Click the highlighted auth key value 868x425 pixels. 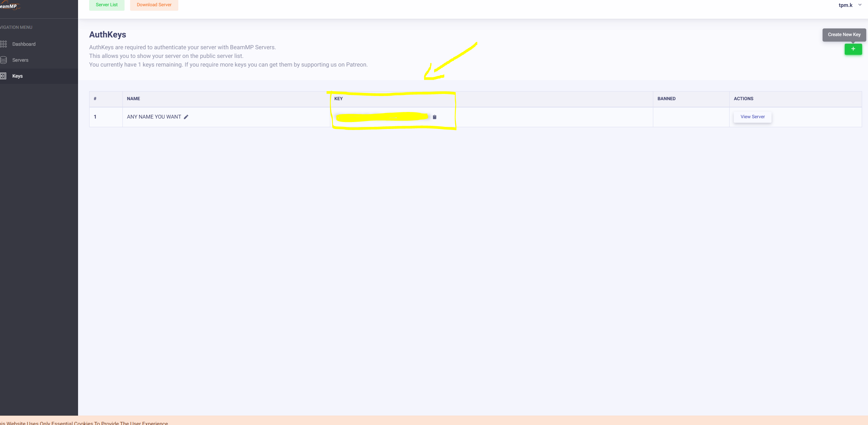(x=382, y=117)
